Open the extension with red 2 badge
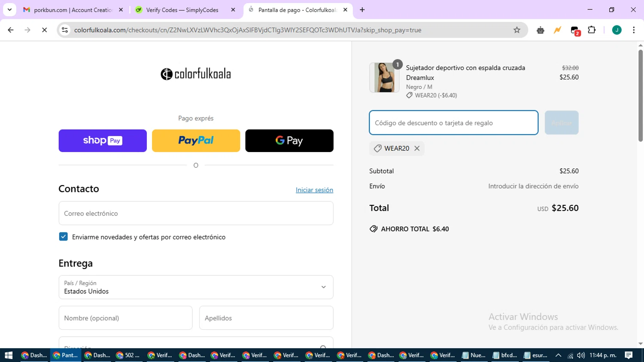 point(575,30)
